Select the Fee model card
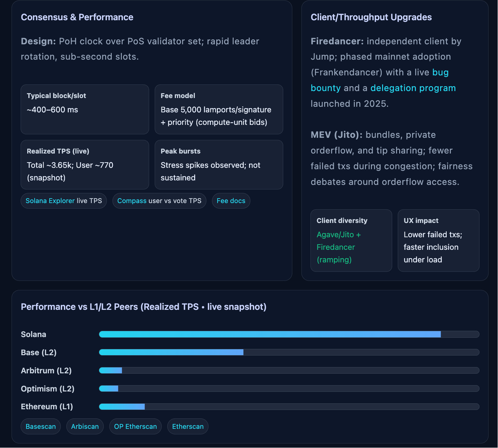 tap(219, 109)
